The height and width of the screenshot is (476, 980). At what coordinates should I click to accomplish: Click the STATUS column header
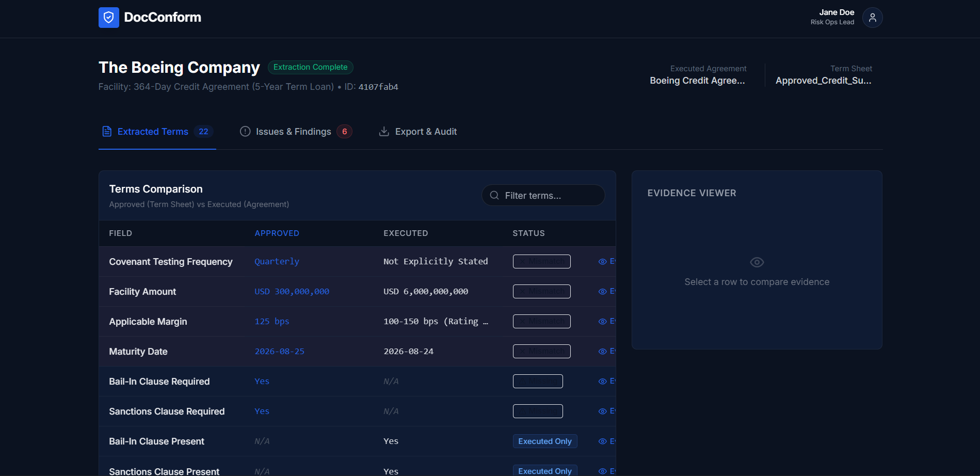tap(528, 233)
